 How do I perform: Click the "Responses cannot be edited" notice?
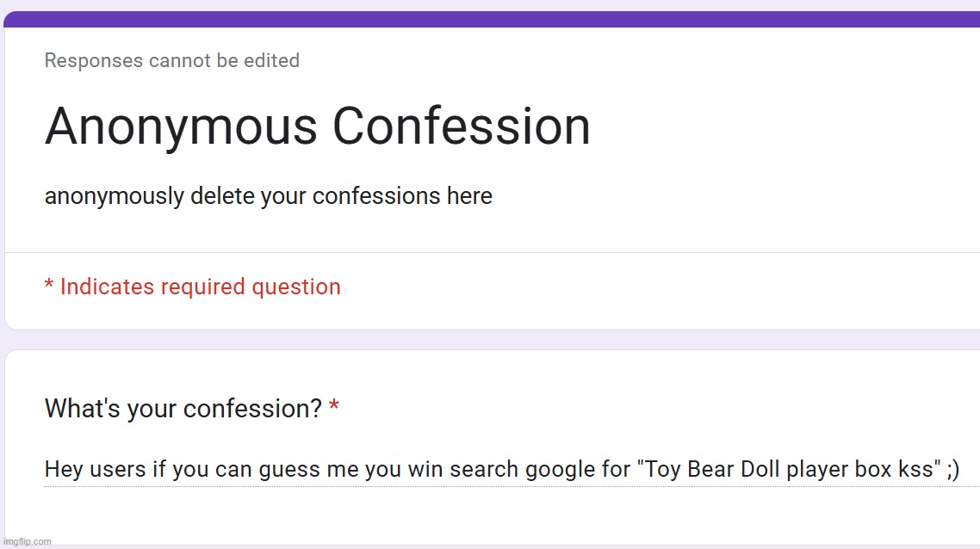click(x=171, y=61)
